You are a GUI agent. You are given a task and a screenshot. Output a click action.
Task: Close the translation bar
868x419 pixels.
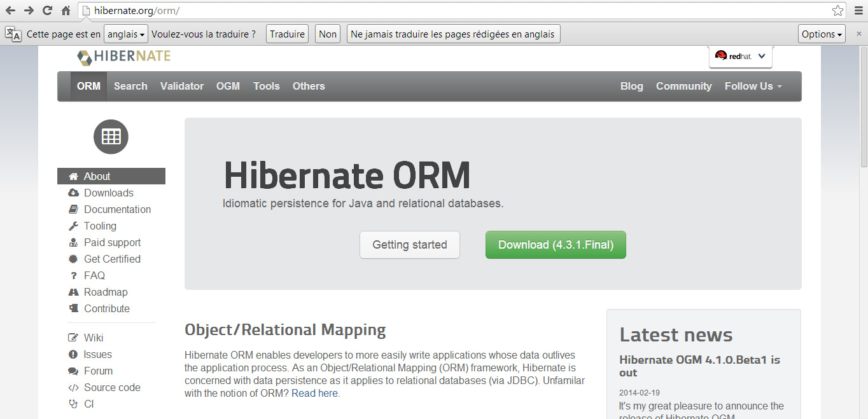click(x=858, y=34)
